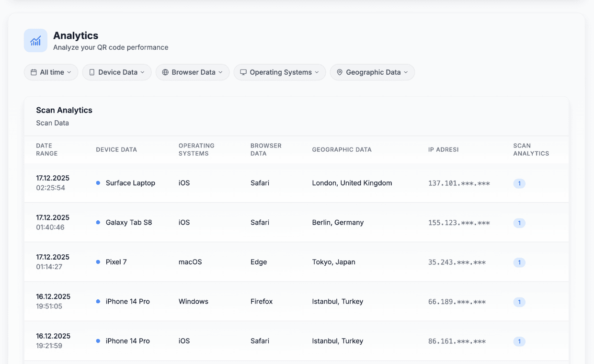Click IP address 137.101.***.***
This screenshot has width=594, height=364.
tap(459, 183)
